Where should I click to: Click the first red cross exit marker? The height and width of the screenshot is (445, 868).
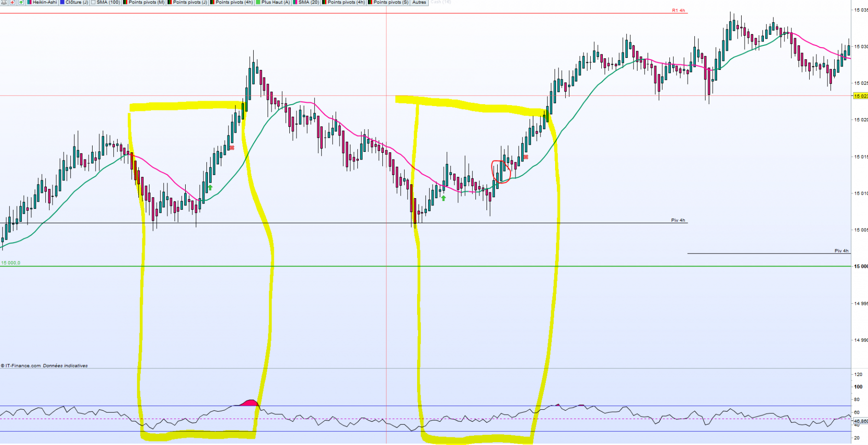pos(232,148)
